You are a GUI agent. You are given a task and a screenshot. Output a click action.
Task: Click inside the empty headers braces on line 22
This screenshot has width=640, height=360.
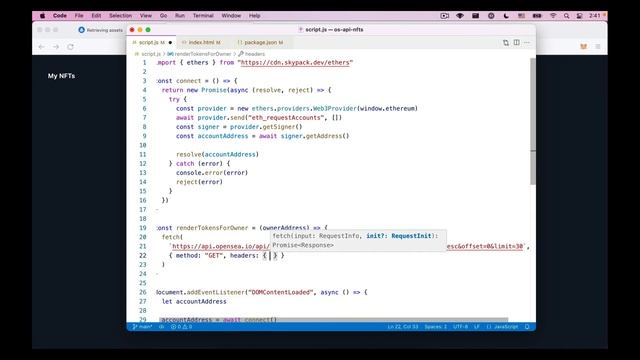(270, 256)
